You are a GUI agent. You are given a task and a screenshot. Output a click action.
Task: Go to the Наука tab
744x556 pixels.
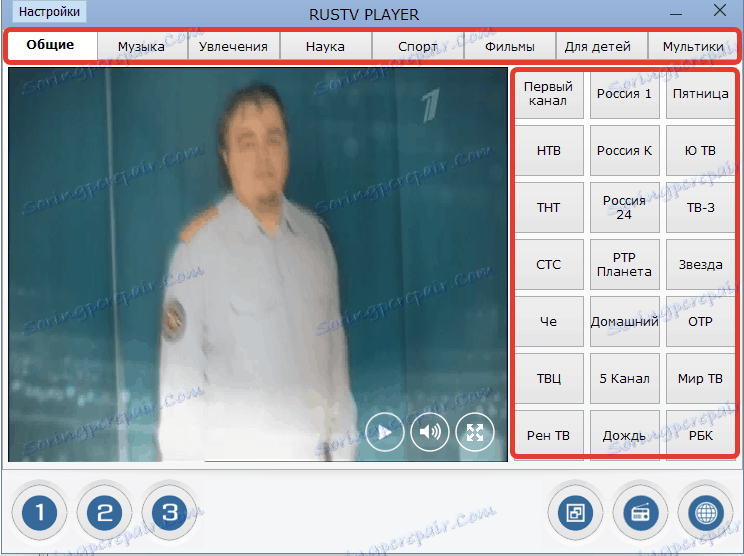point(326,46)
